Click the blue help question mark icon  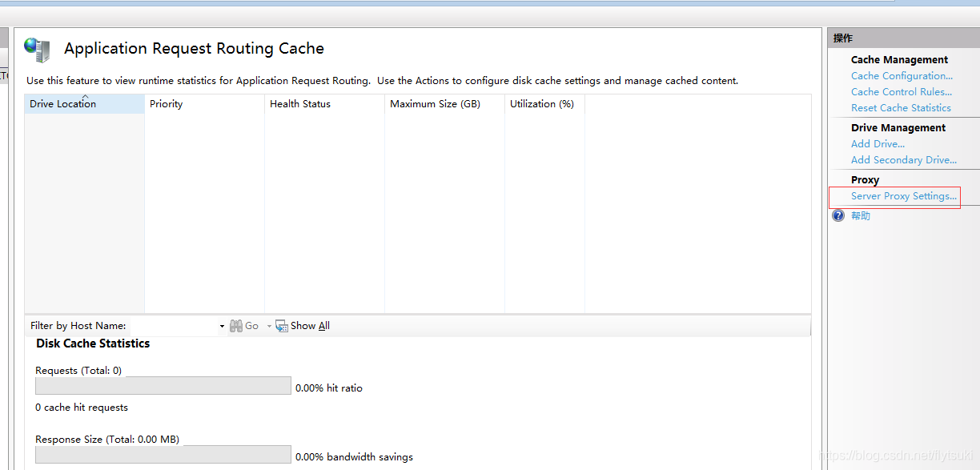click(838, 216)
